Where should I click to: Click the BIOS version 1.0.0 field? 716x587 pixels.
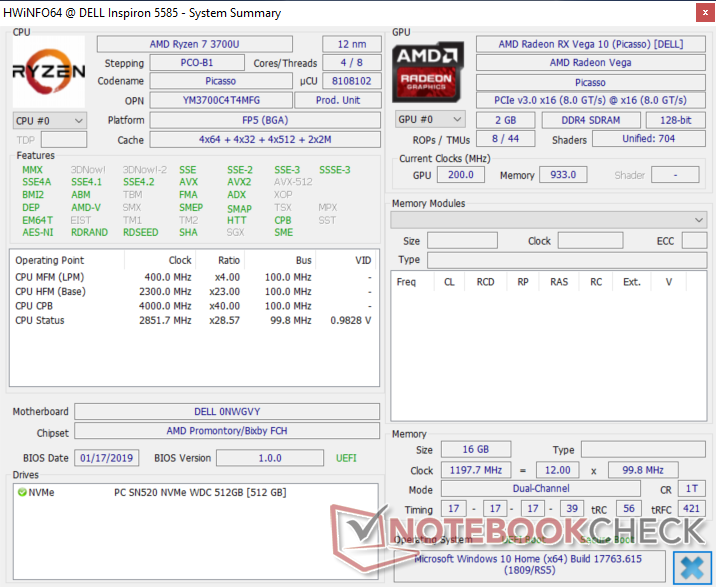tap(270, 458)
